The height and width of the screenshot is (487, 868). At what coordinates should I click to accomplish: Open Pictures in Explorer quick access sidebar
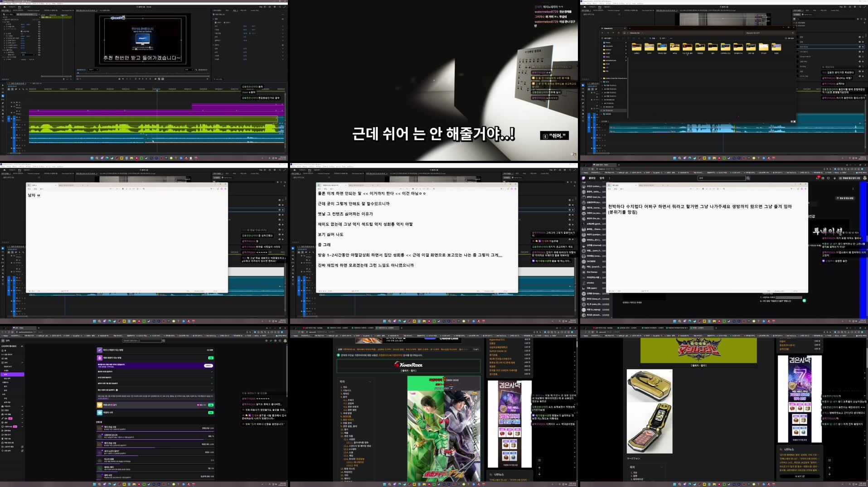point(608,42)
